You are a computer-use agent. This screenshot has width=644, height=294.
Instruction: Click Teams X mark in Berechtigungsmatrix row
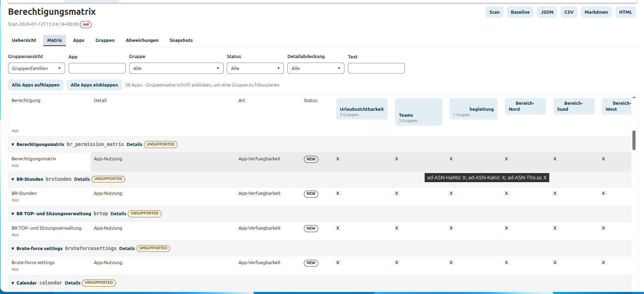(396, 159)
